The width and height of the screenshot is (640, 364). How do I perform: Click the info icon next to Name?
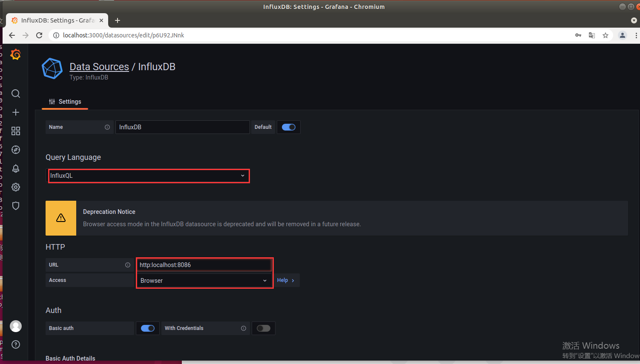(x=107, y=127)
